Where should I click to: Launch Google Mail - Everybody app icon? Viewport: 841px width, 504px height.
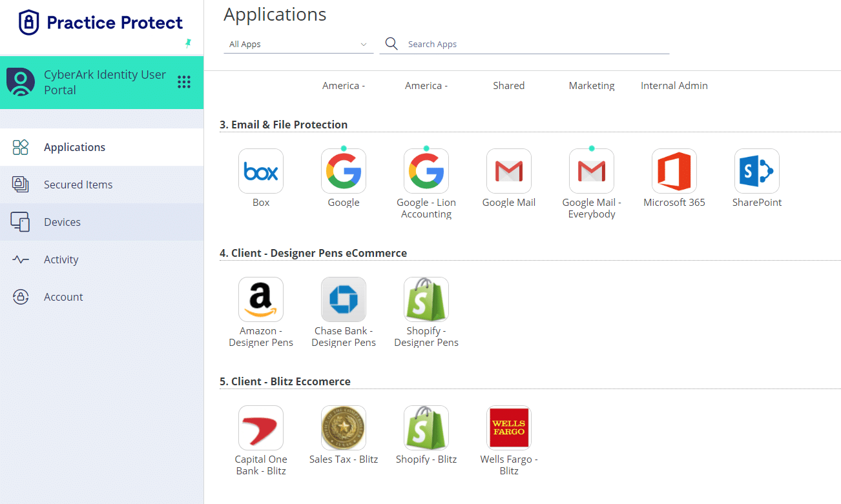coord(592,171)
